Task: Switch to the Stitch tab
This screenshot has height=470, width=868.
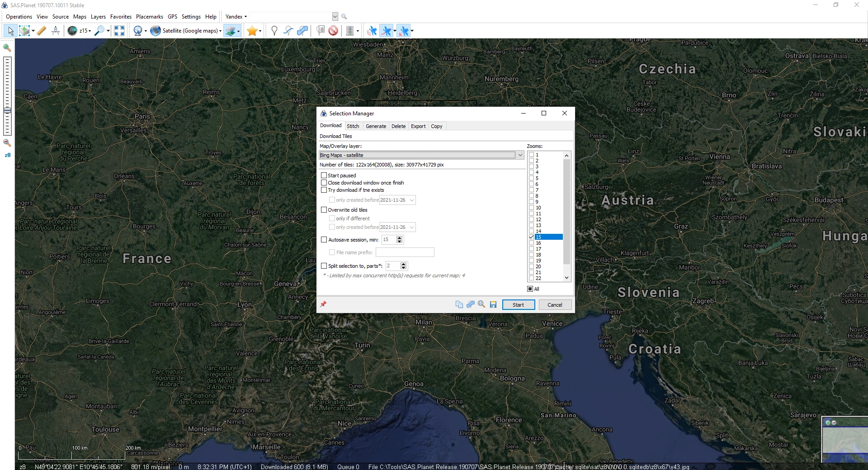Action: 353,126
